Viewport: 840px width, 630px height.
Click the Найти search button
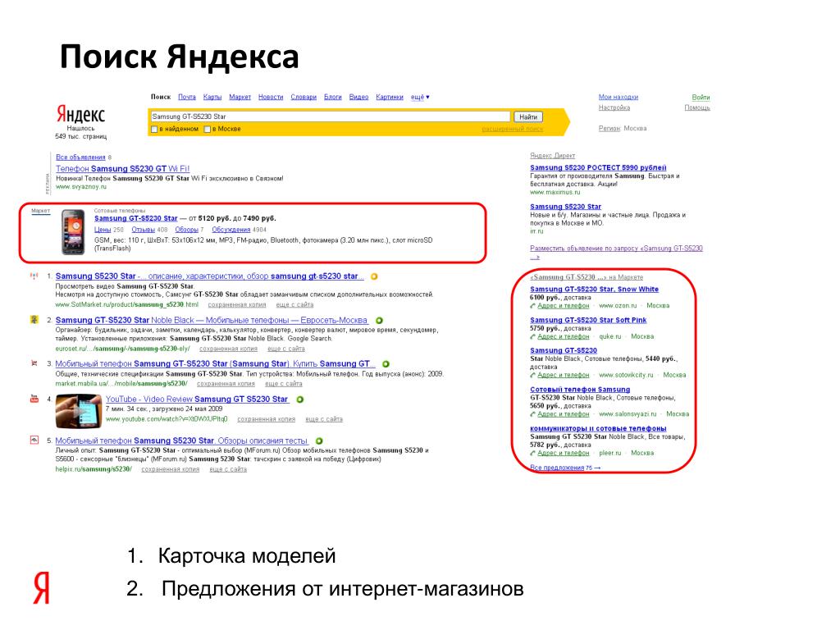(x=528, y=116)
